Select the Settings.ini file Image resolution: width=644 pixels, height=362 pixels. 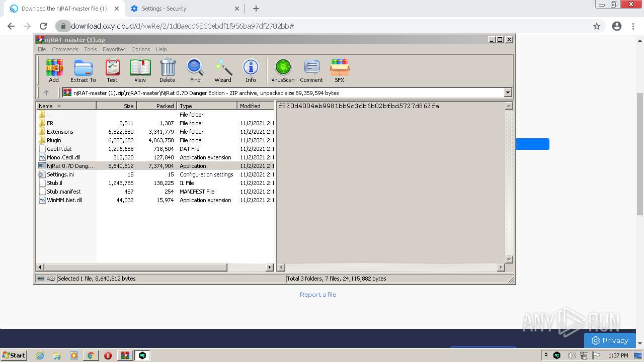click(156, 174)
